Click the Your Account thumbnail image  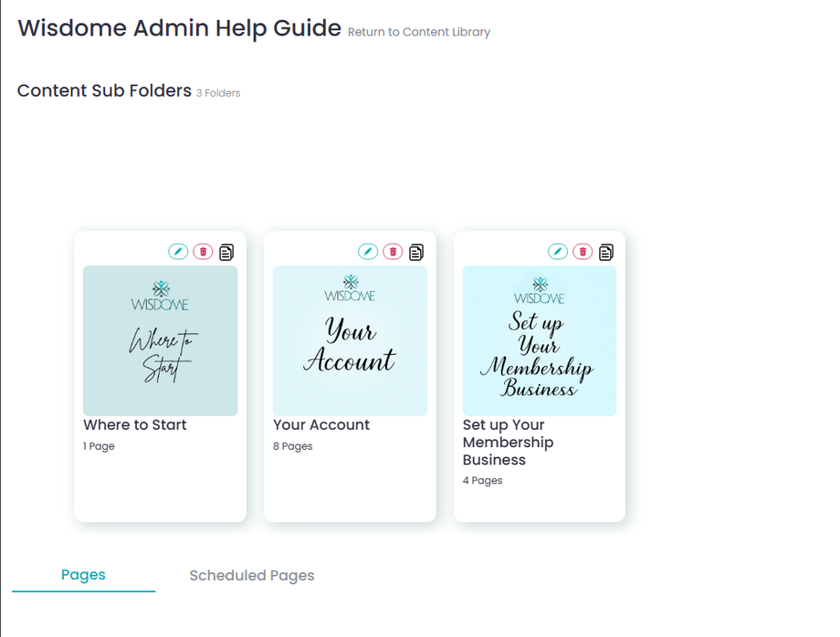(x=351, y=340)
